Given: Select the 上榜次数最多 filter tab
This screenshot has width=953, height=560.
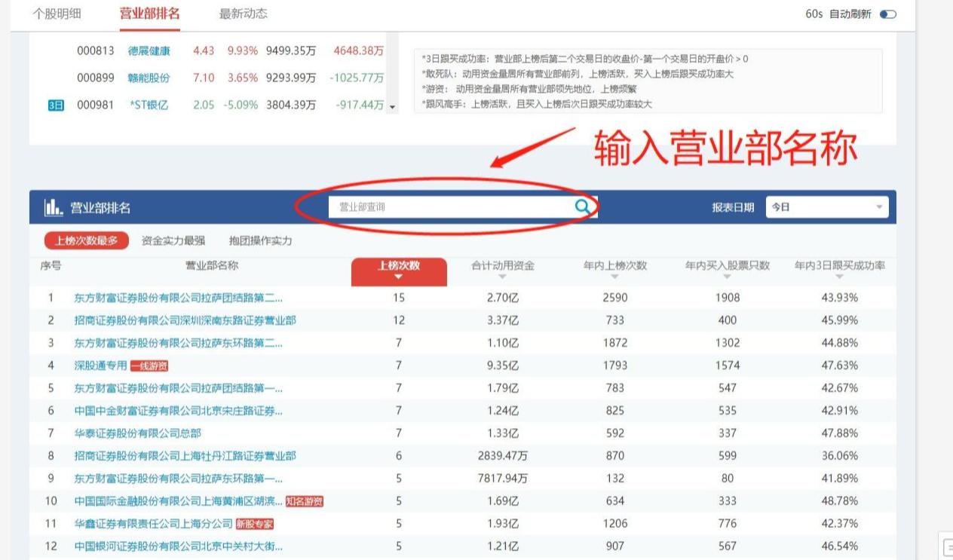Looking at the screenshot, I should 86,240.
